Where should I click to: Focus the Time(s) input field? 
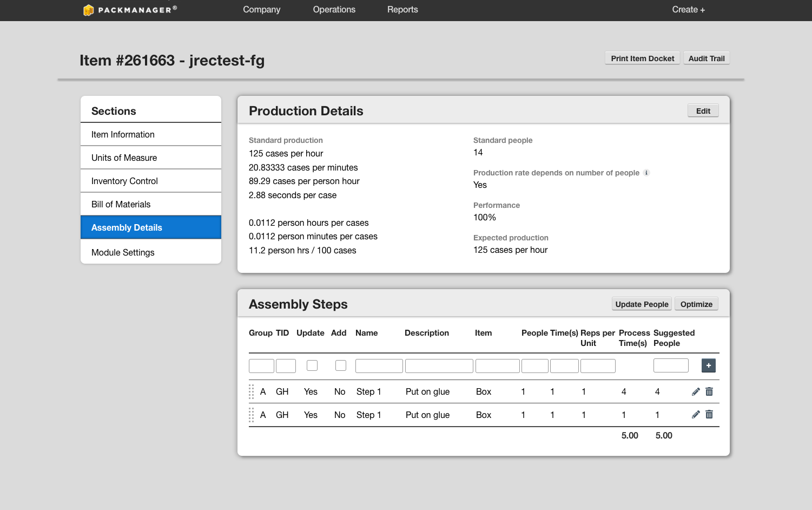pyautogui.click(x=564, y=366)
